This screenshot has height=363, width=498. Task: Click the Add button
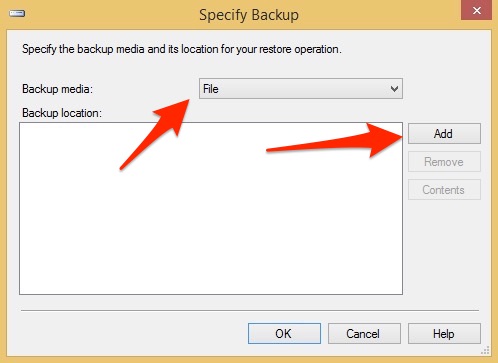coord(444,134)
